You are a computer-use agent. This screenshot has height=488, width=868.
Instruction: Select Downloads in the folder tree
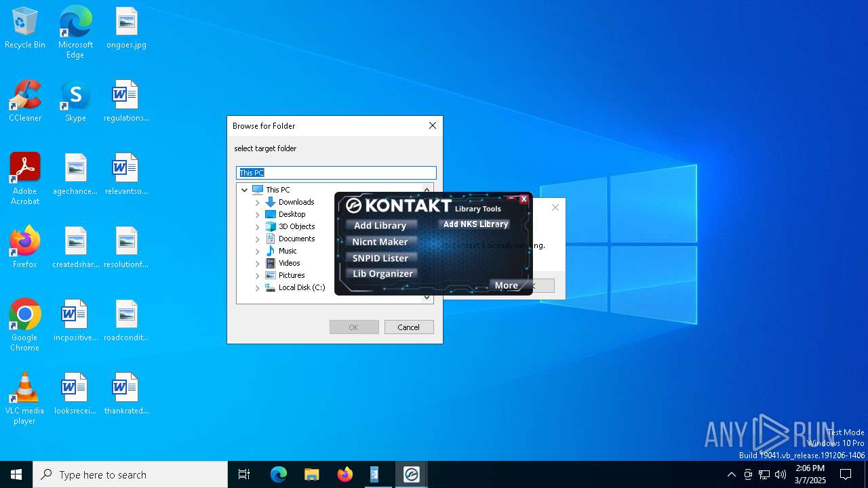296,202
